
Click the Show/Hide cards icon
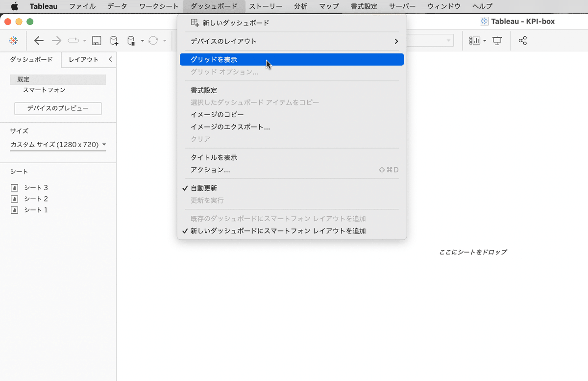475,41
